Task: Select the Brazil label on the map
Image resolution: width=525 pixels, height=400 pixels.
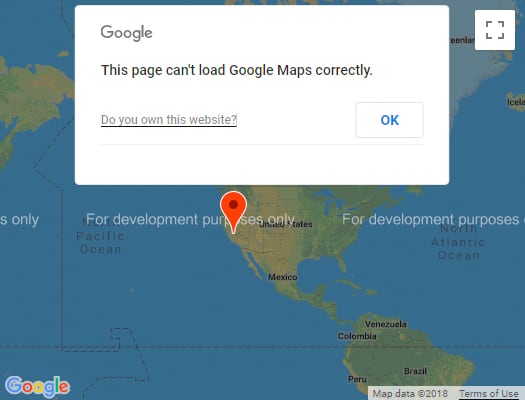Action: click(415, 371)
